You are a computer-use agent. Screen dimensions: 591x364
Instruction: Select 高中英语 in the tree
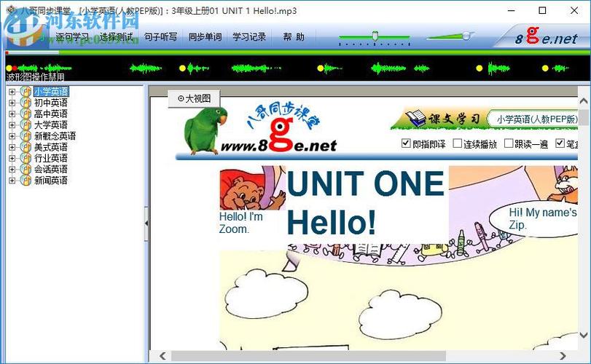[51, 114]
